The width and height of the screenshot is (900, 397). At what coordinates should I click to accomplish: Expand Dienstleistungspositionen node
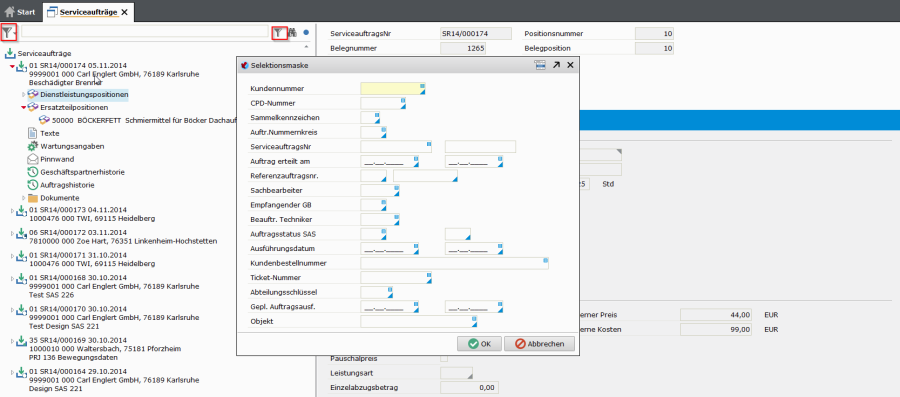click(24, 94)
